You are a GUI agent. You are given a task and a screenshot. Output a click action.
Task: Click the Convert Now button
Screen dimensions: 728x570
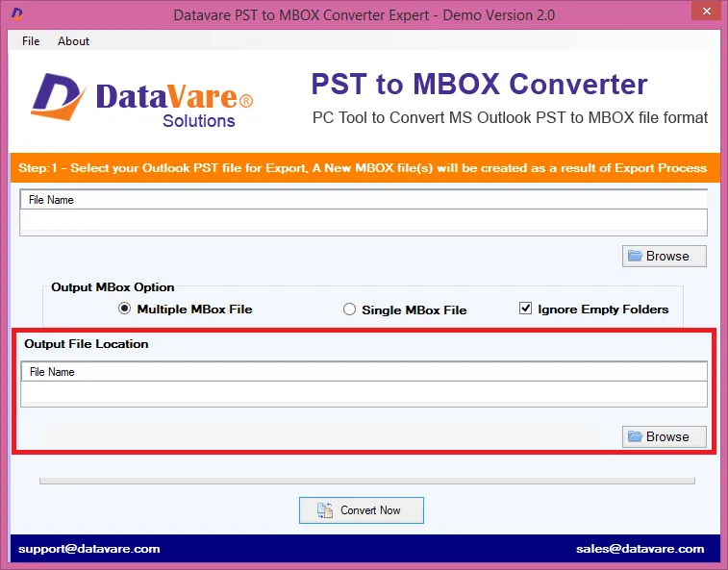pyautogui.click(x=362, y=510)
